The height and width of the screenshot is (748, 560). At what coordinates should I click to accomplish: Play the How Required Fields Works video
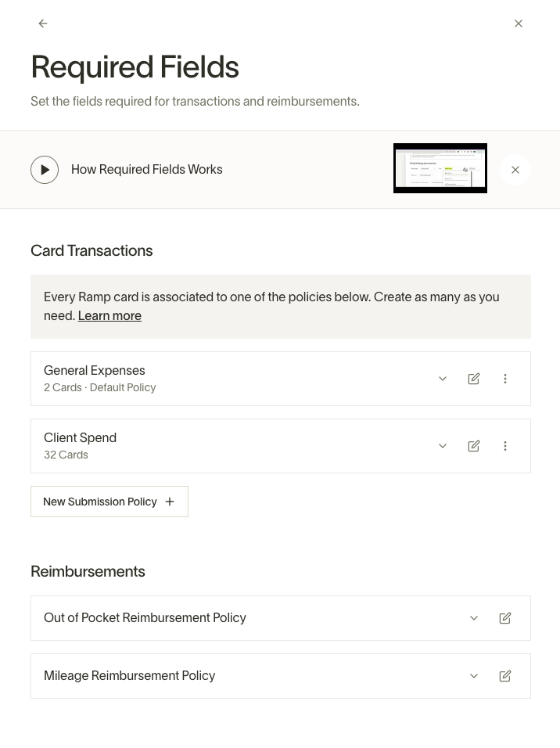[45, 170]
